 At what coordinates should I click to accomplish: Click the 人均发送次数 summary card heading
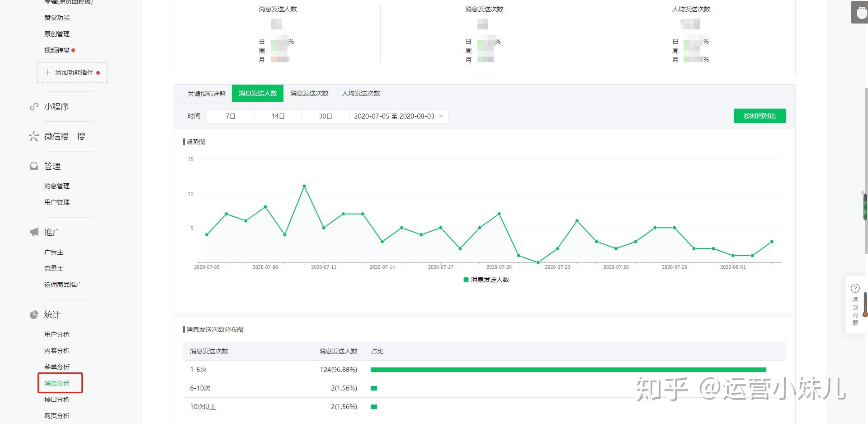(691, 9)
